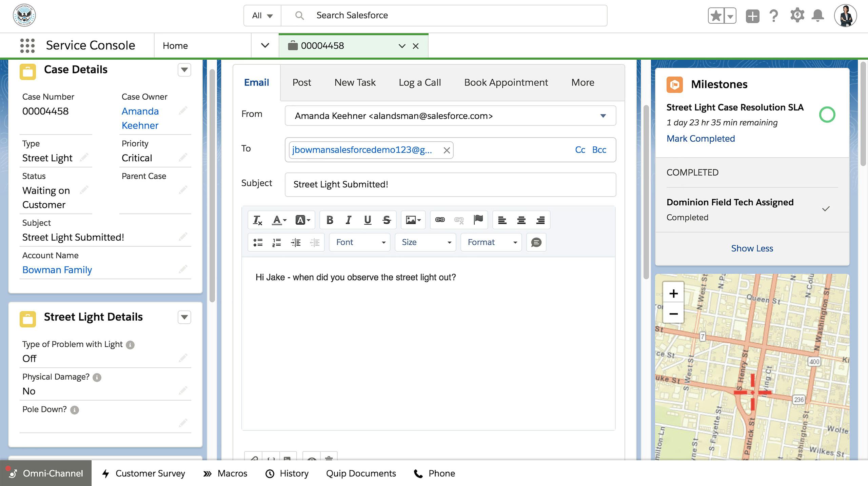The image size is (868, 486).
Task: Align text right
Action: [x=540, y=220]
